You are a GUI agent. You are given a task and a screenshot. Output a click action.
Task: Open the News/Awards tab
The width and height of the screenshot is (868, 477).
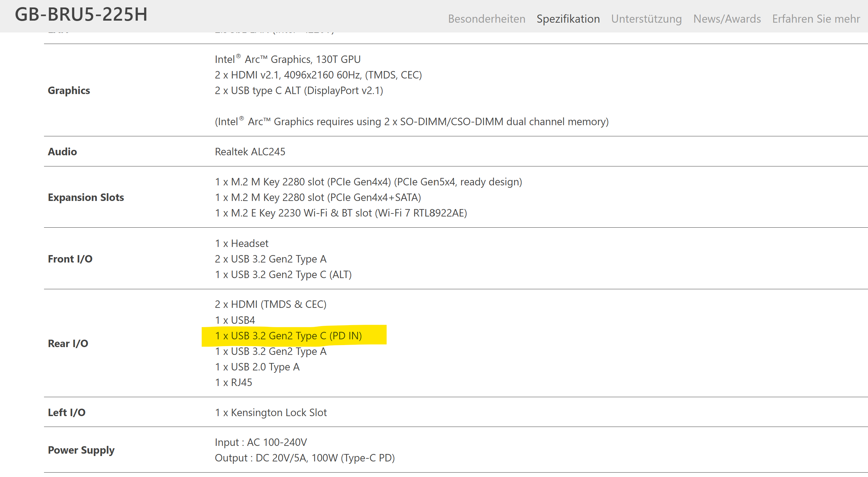(727, 19)
